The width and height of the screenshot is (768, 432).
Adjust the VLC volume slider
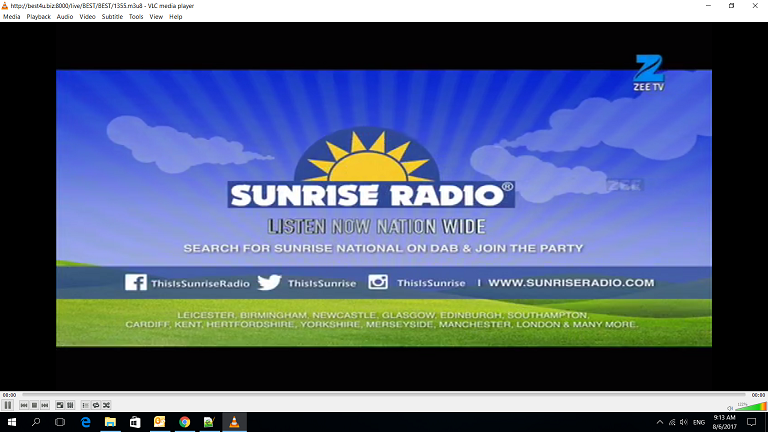coord(751,406)
